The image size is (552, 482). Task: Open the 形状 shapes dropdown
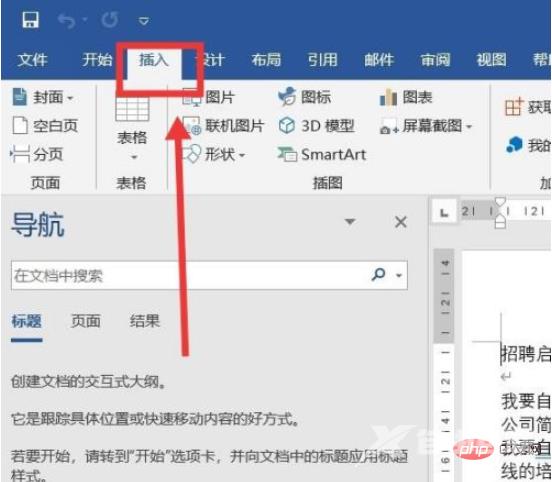click(213, 154)
